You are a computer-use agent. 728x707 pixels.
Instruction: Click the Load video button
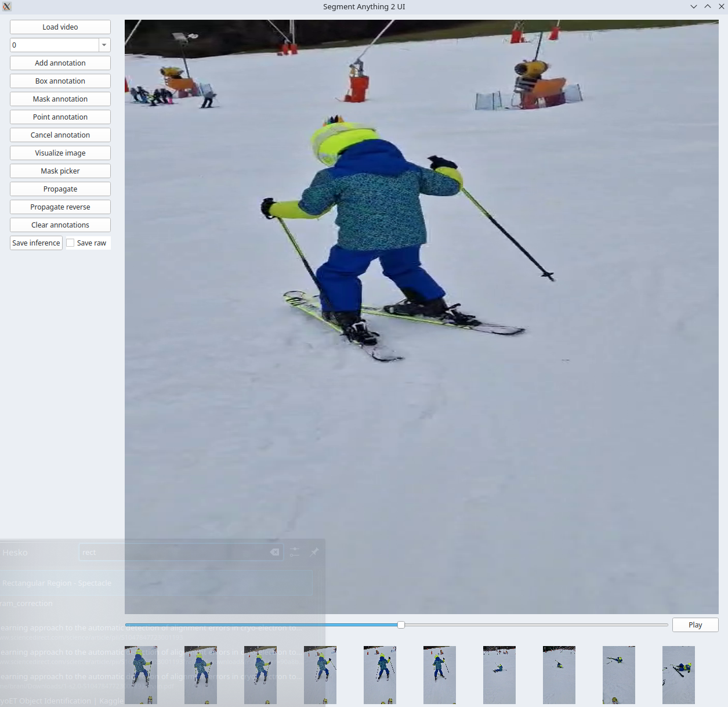60,27
